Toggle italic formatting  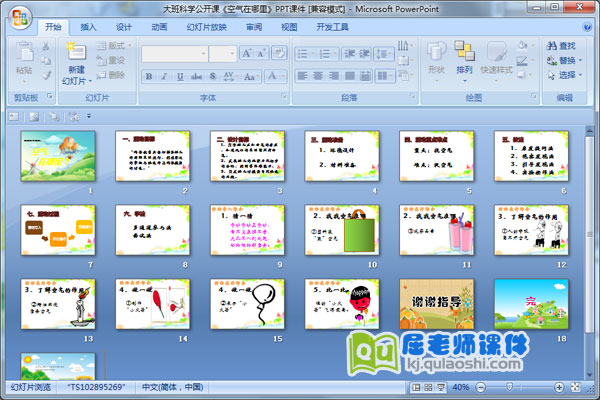coord(162,76)
